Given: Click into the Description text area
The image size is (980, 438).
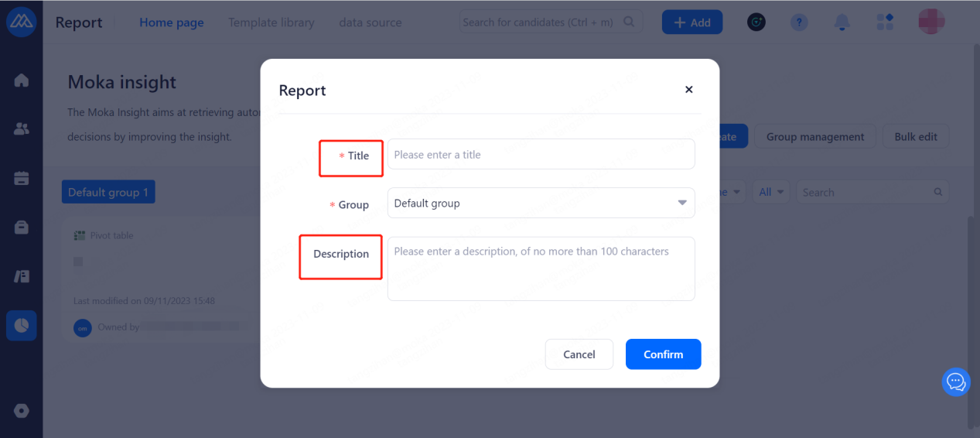Looking at the screenshot, I should click(541, 269).
